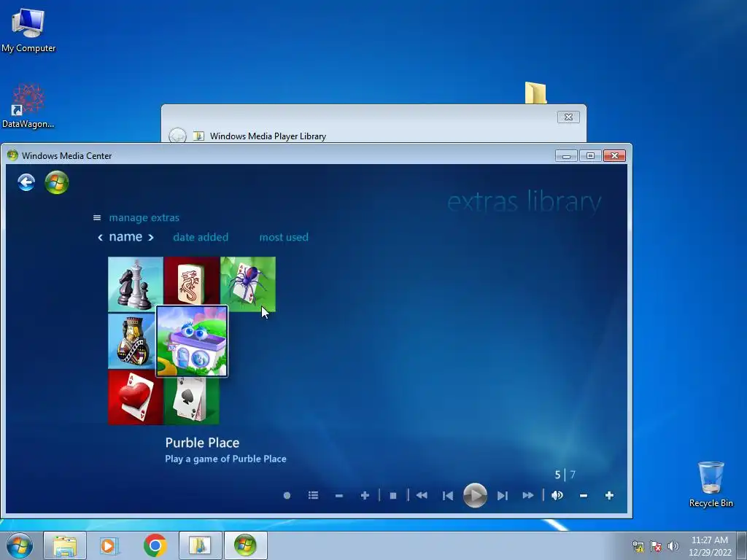The width and height of the screenshot is (747, 560).
Task: Click folder icon in Media Player Library window
Action: 198,136
